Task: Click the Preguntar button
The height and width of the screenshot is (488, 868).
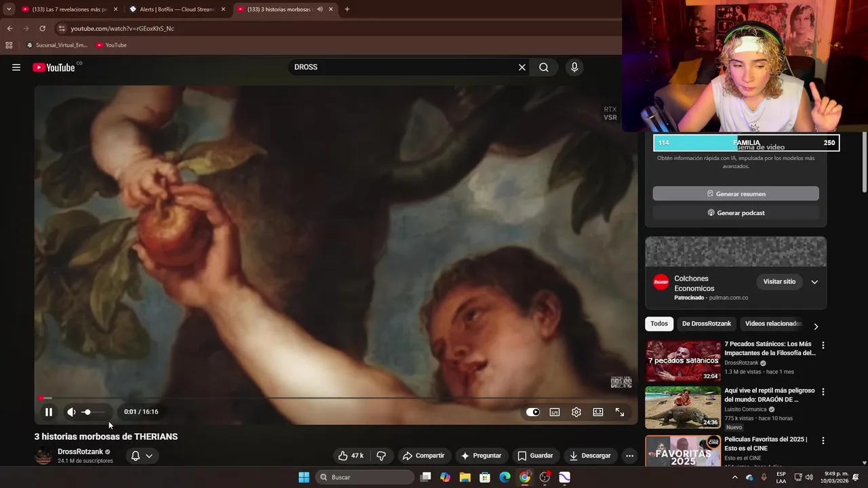Action: (481, 455)
